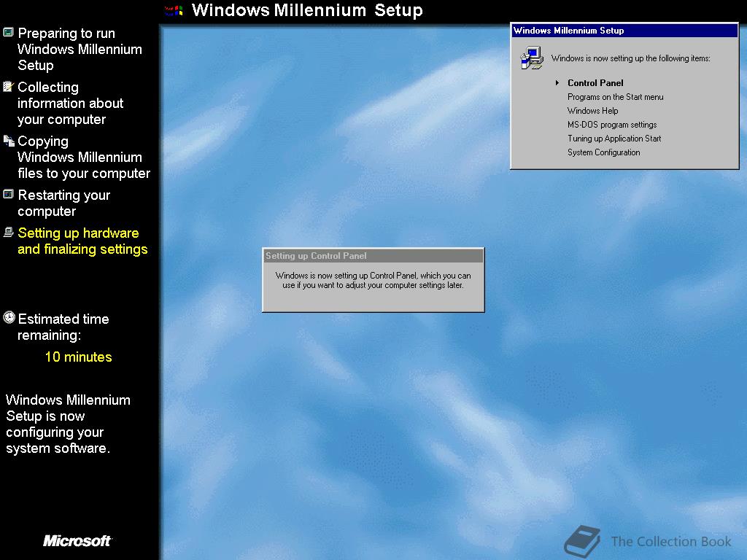Click the '10 minutes' time value

(x=78, y=357)
